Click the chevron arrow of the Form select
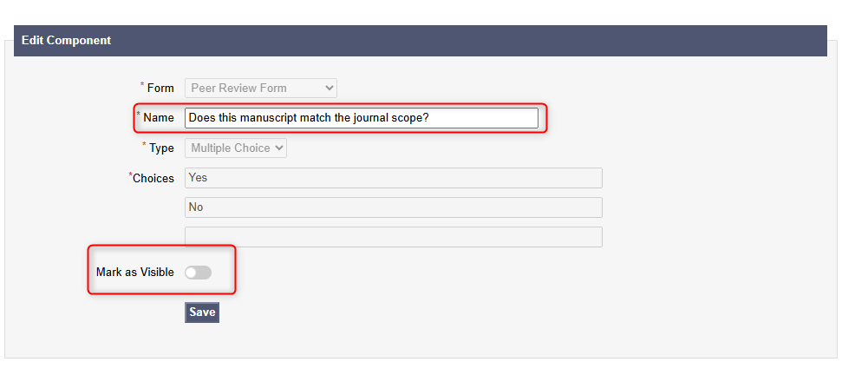Viewport: 868px width, 375px height. [x=329, y=88]
